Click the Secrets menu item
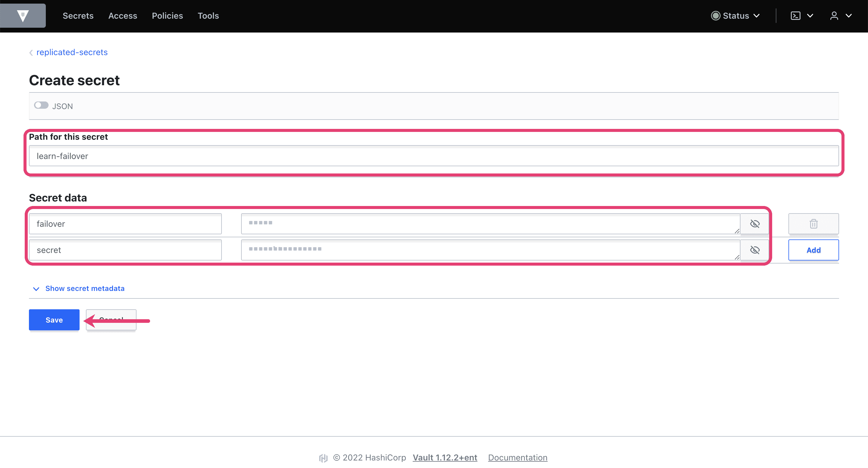Image resolution: width=868 pixels, height=468 pixels. pyautogui.click(x=77, y=16)
